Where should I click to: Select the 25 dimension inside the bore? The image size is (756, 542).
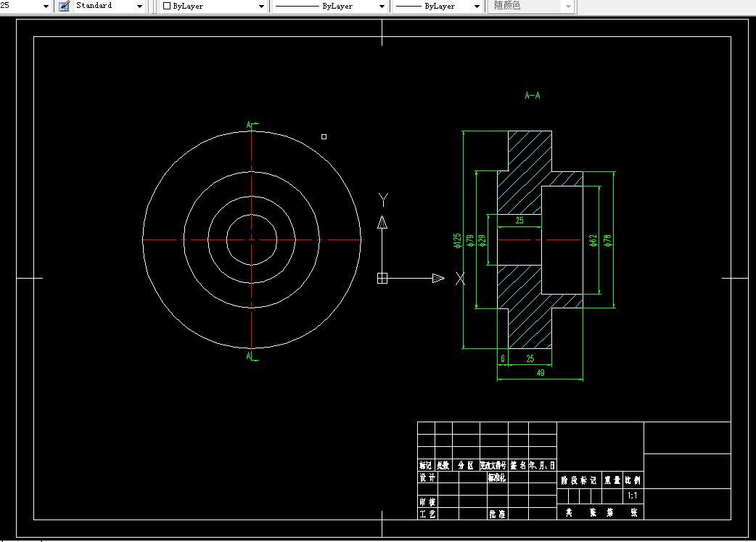tap(519, 221)
